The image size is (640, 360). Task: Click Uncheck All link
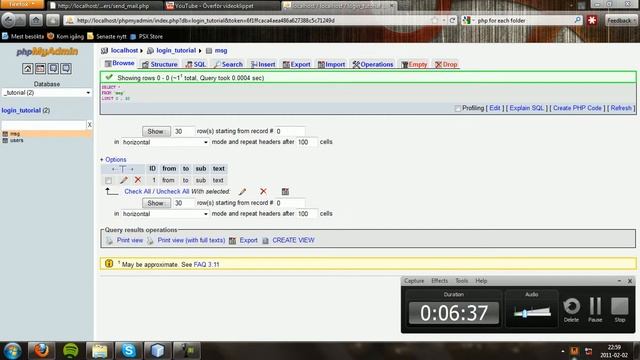coord(173,191)
